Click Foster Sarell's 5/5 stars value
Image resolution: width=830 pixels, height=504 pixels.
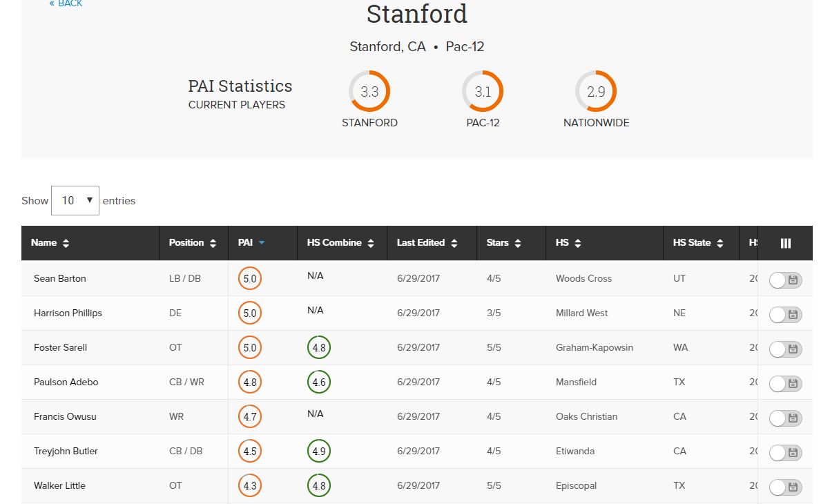[x=494, y=347]
